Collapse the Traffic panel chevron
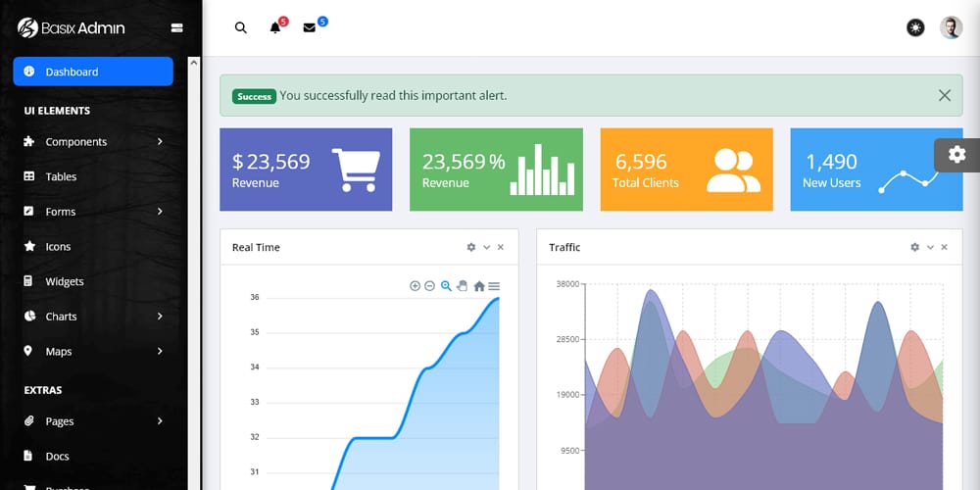The image size is (980, 490). tap(930, 248)
